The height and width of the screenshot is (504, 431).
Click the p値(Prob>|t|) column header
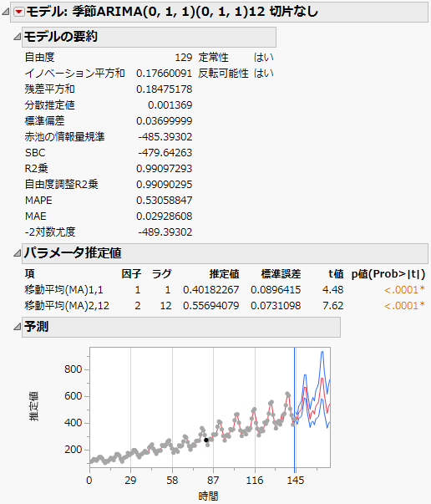coord(388,274)
